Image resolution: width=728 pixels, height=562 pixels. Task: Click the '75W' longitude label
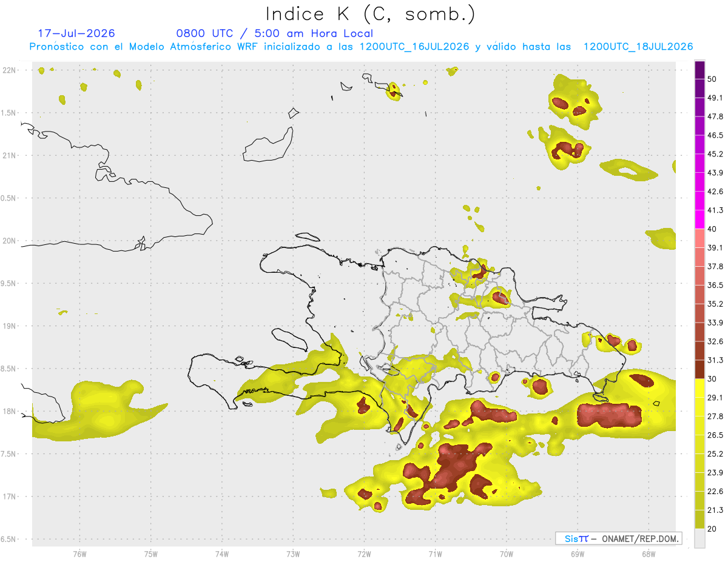pos(150,554)
